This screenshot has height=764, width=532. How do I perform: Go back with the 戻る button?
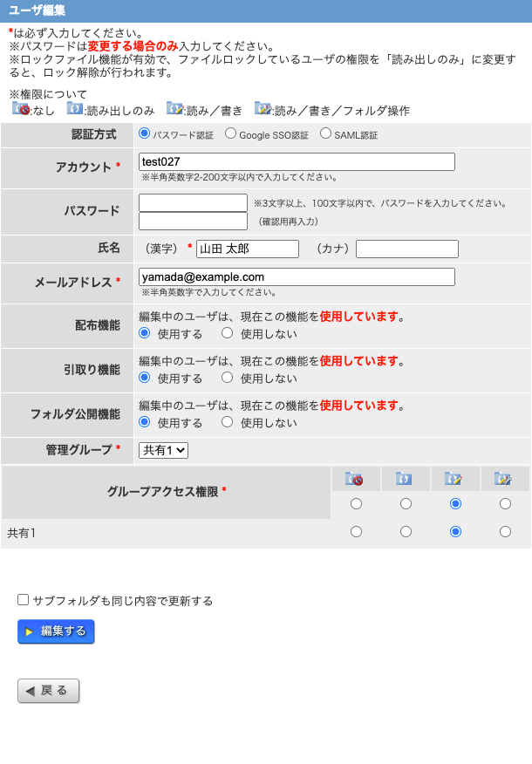(x=49, y=691)
